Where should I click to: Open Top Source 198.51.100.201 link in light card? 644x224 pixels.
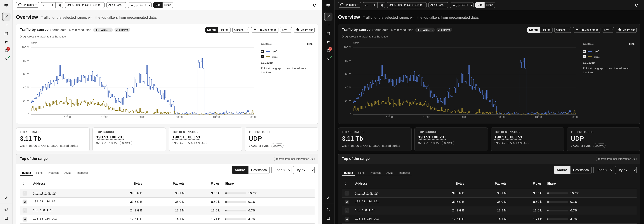coord(110,137)
